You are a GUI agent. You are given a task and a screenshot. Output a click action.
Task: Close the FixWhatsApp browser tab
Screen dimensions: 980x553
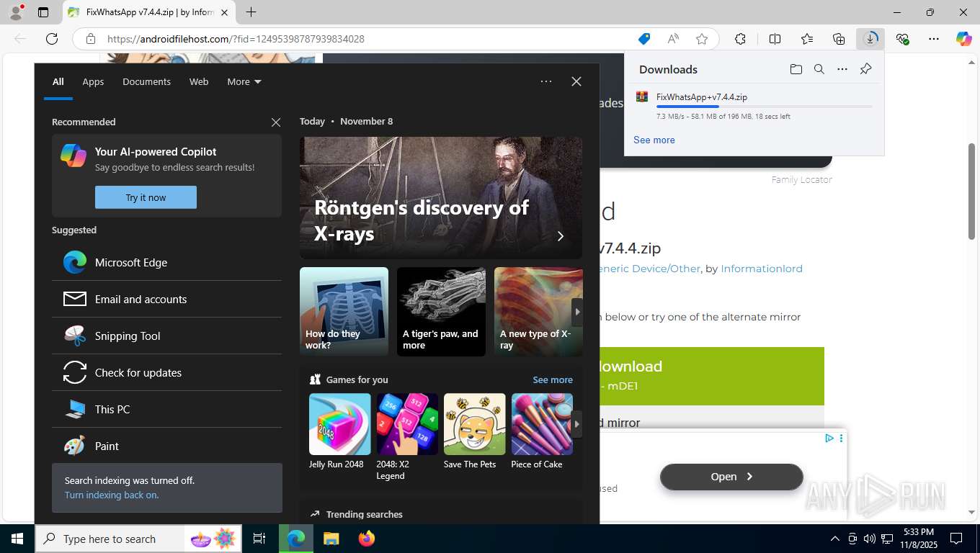coord(224,12)
